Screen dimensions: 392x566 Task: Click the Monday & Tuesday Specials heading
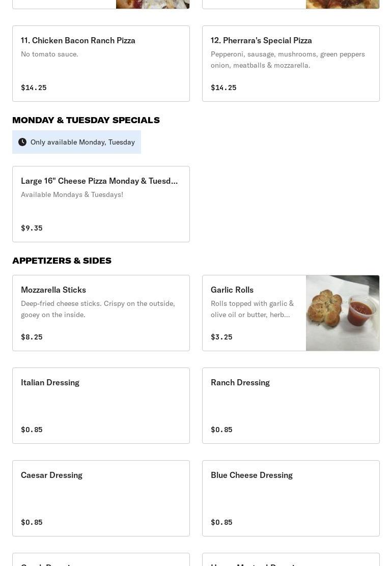tap(86, 120)
